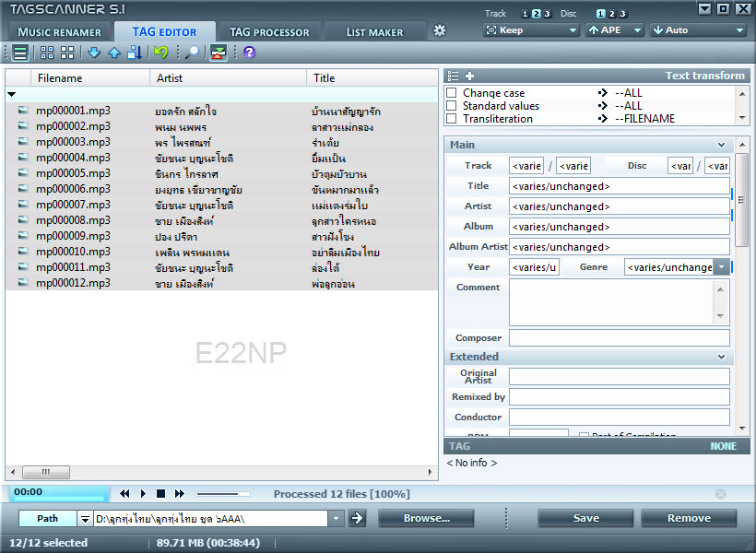Screen dimensions: 756x553
Task: Play the selected track
Action: click(143, 493)
